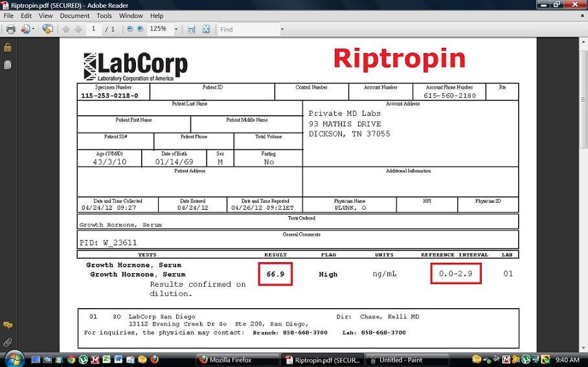Open the Tools menu
The image size is (588, 367).
pos(104,16)
